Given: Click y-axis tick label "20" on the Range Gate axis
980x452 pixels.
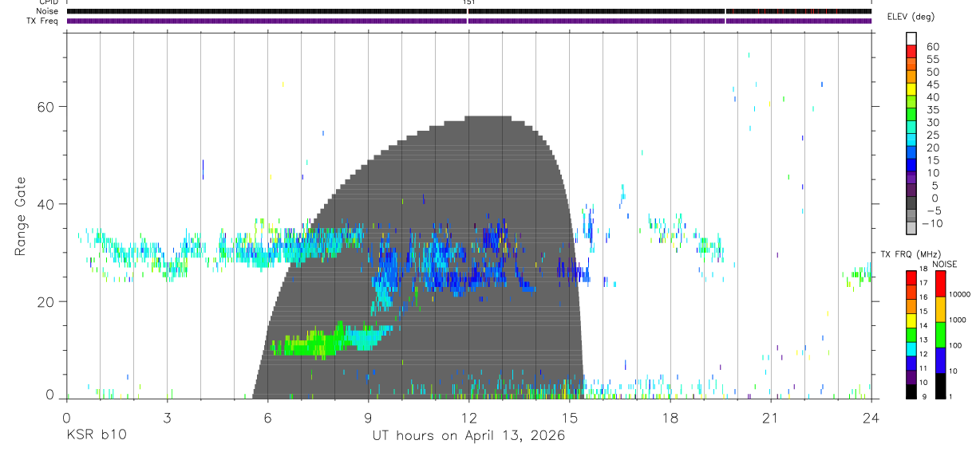Looking at the screenshot, I should [x=45, y=301].
